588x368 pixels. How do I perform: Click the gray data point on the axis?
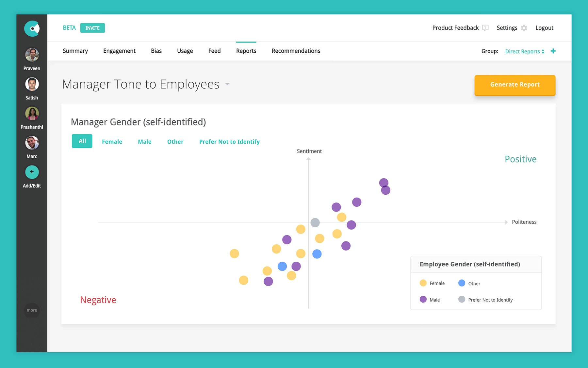click(x=315, y=222)
